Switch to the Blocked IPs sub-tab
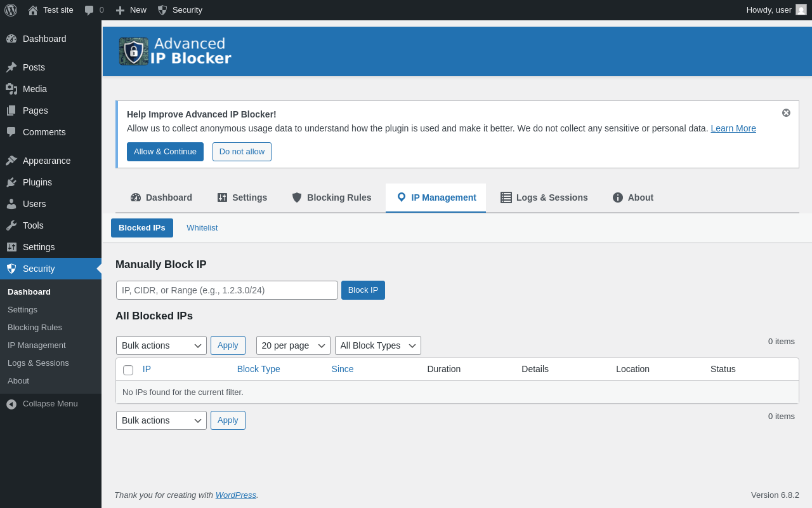 (142, 228)
